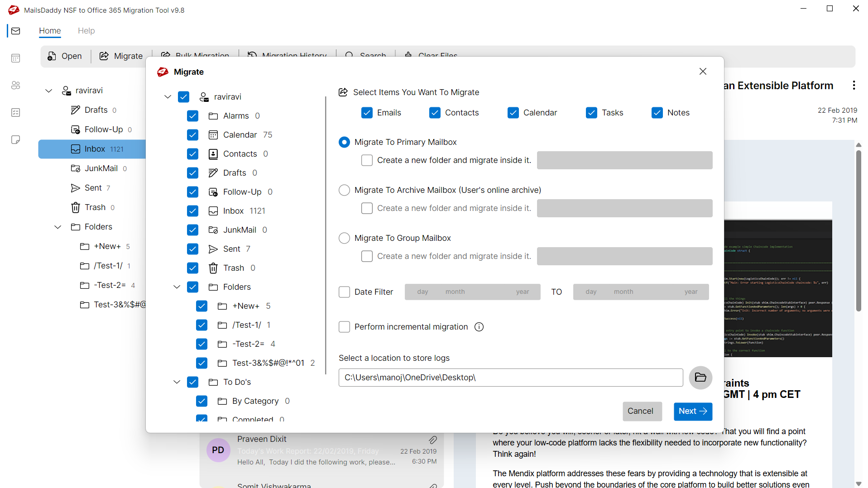The height and width of the screenshot is (488, 868).
Task: Click the Group Mailbox new folder name field
Action: 624,256
